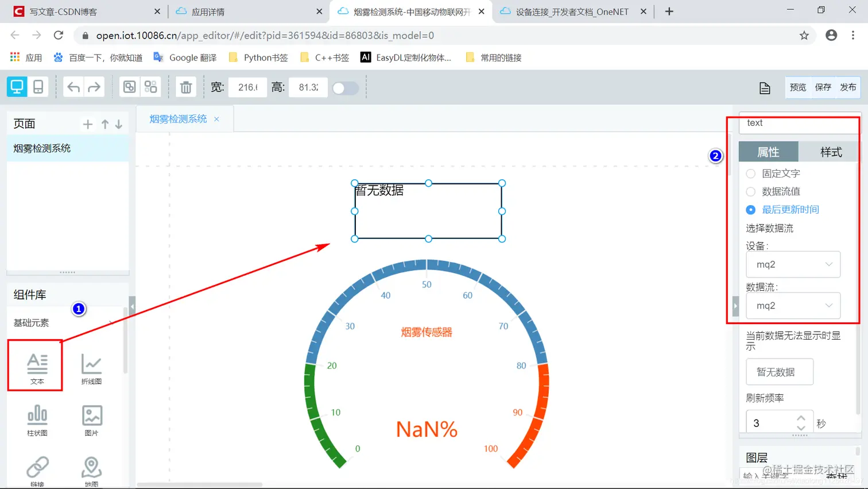
Task: Click the width 宽 input field
Action: (x=247, y=87)
